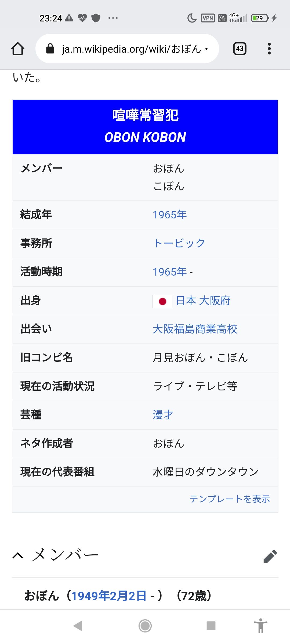Edit the メンバー section with pencil icon
This screenshot has width=290, height=644.
(270, 556)
